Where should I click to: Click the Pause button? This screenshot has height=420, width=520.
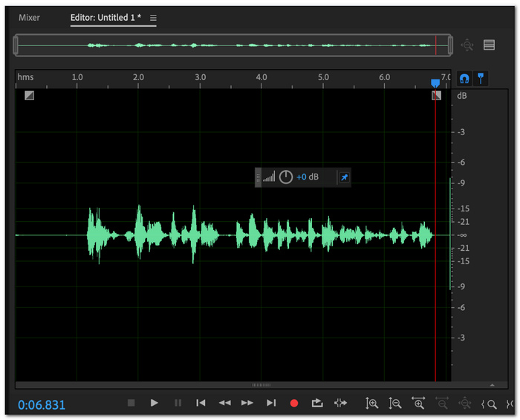[178, 403]
